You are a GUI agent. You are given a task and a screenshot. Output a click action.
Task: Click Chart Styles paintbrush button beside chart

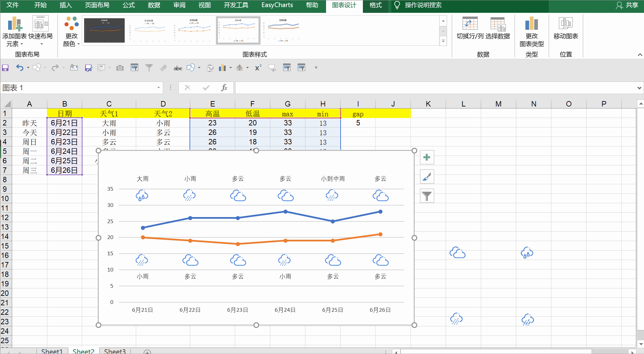427,176
